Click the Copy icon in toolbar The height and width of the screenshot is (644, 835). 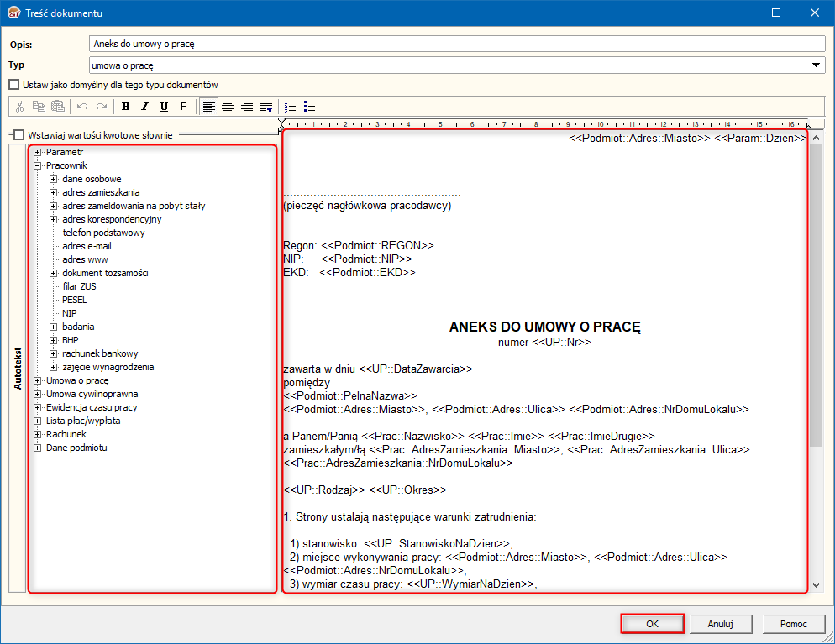pyautogui.click(x=39, y=107)
